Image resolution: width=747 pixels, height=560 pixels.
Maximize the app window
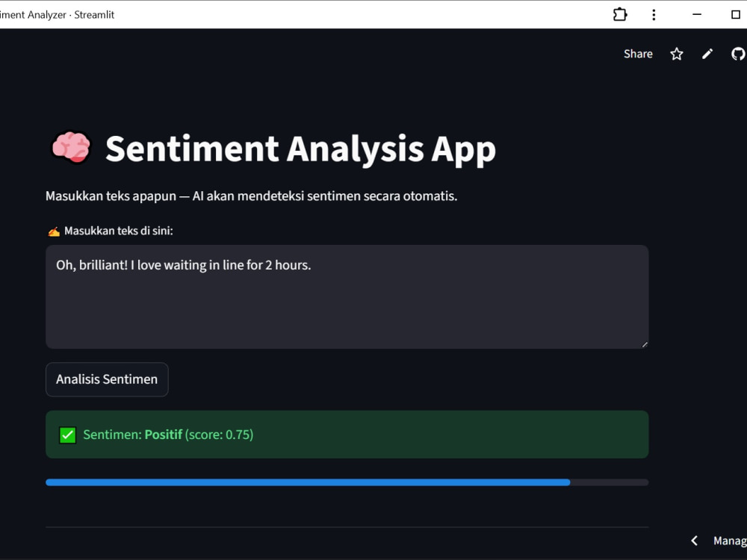[x=736, y=15]
